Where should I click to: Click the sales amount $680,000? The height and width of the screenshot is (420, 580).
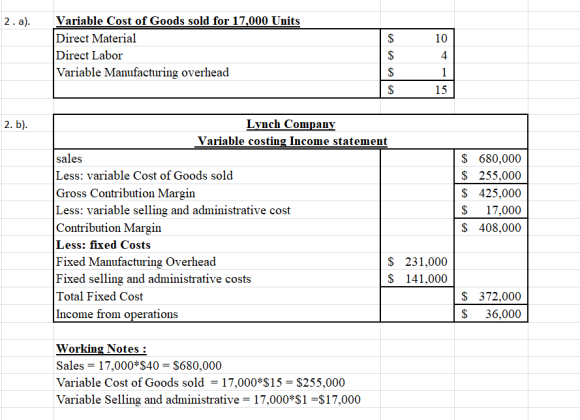[491, 159]
